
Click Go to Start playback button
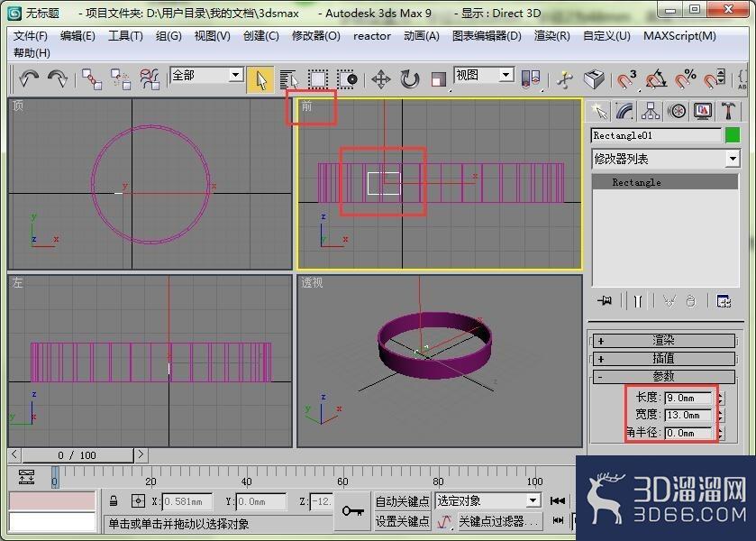click(558, 501)
